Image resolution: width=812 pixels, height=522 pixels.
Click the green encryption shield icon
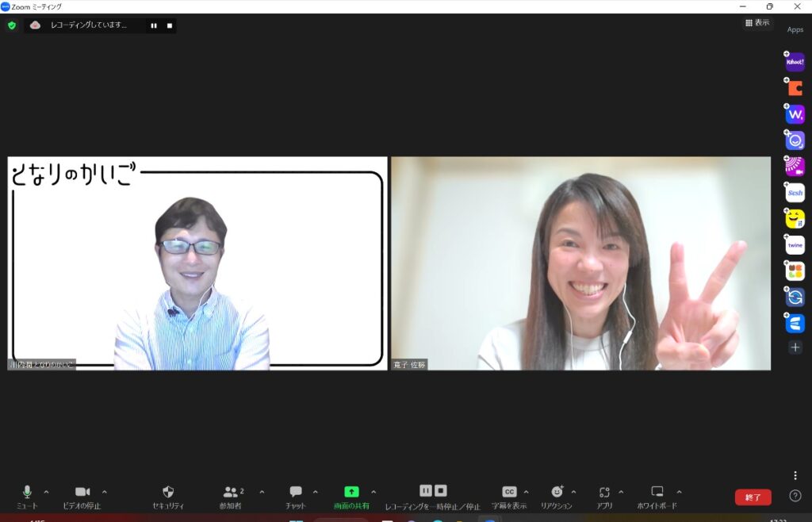[12, 25]
